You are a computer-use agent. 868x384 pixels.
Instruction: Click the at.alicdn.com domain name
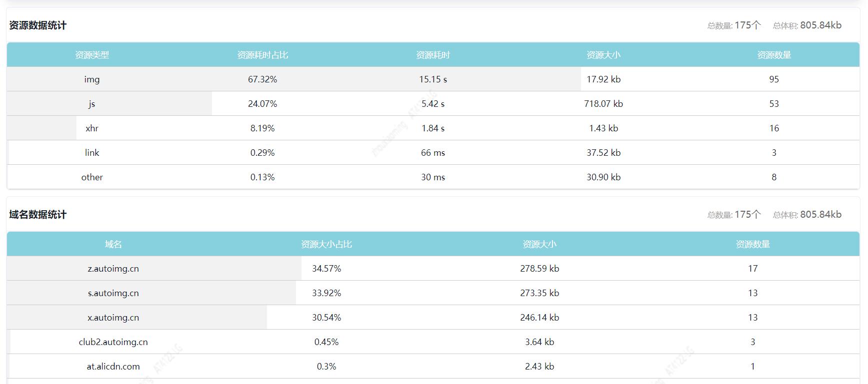coord(113,367)
